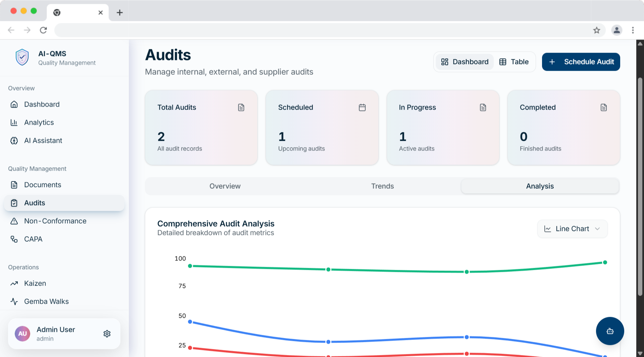Switch to the Trends tab
The image size is (644, 357).
[382, 186]
